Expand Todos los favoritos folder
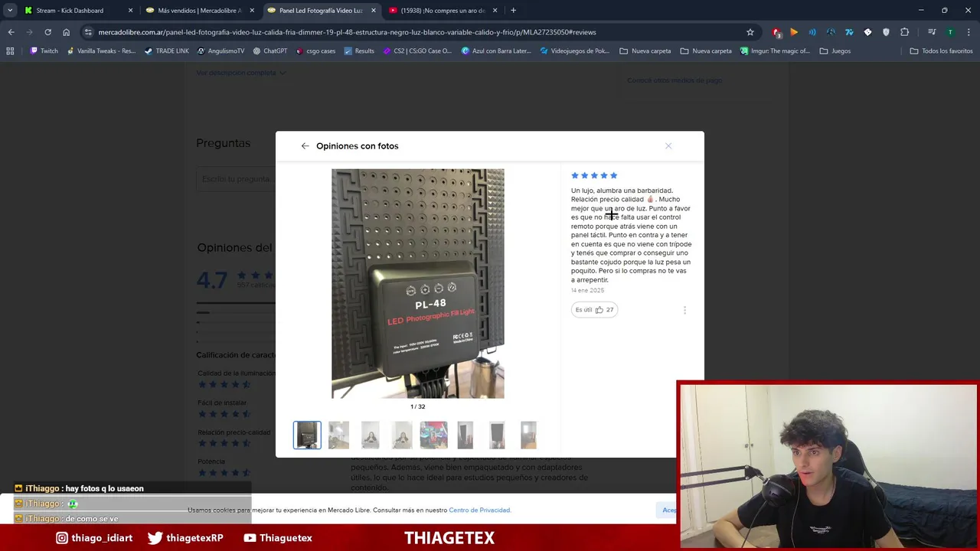 coord(942,51)
